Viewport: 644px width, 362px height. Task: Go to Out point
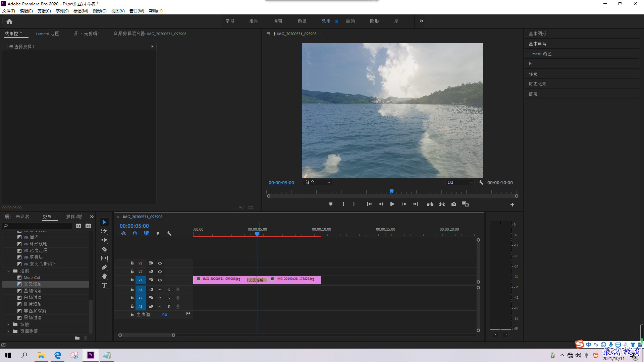tap(416, 204)
